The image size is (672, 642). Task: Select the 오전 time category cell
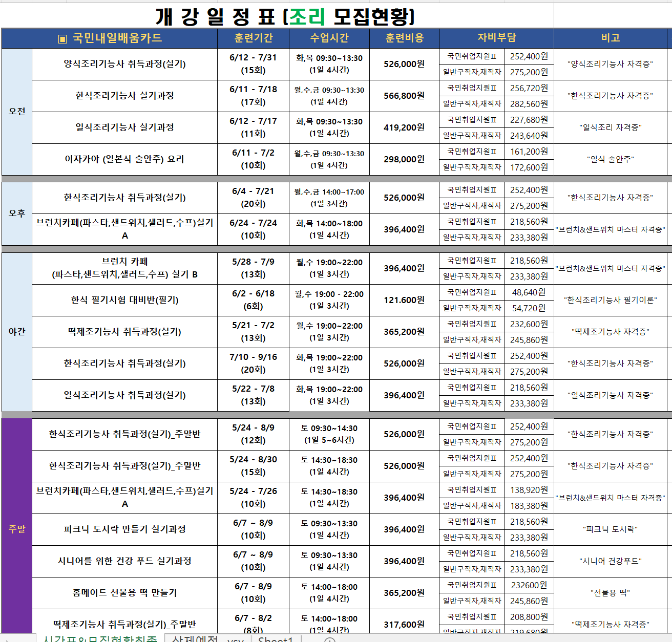click(x=17, y=112)
